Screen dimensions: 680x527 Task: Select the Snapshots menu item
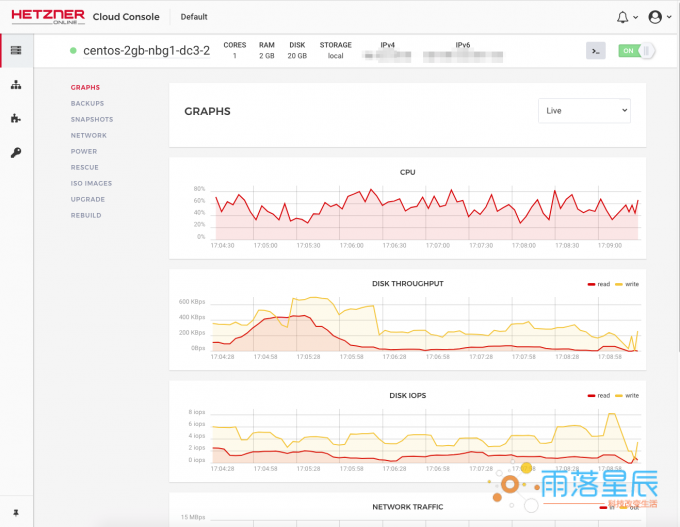pos(92,119)
